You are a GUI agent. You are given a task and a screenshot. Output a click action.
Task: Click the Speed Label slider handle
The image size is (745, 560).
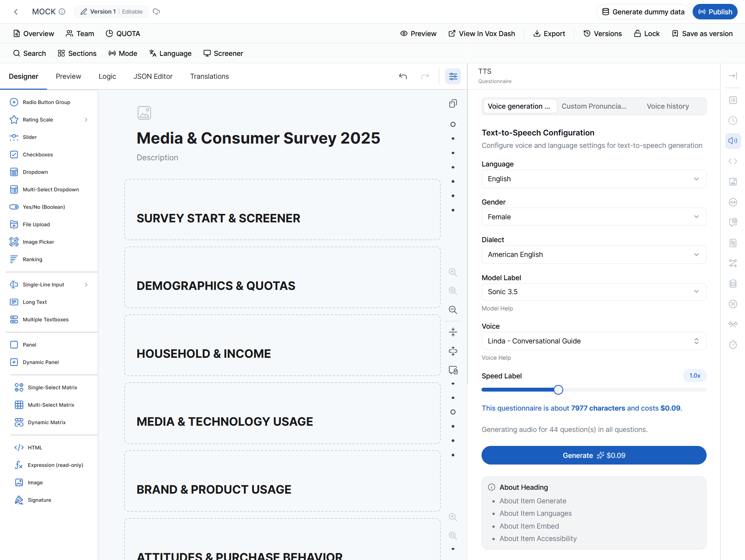coord(558,390)
